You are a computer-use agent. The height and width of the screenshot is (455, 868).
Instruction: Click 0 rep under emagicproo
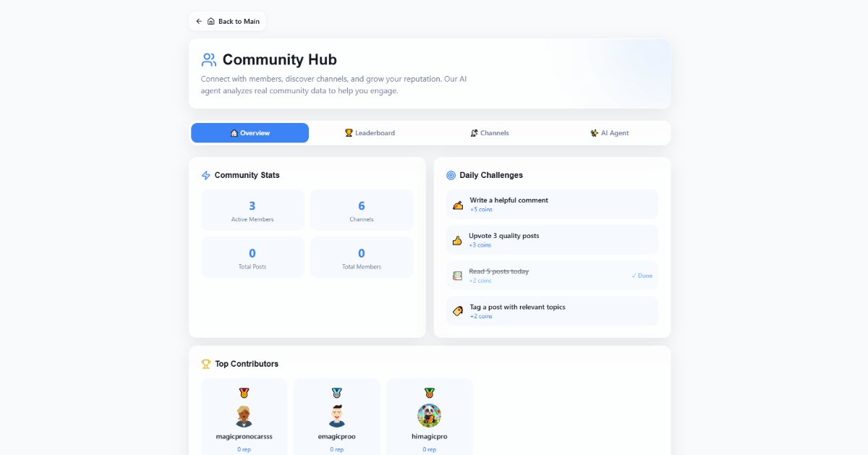337,449
